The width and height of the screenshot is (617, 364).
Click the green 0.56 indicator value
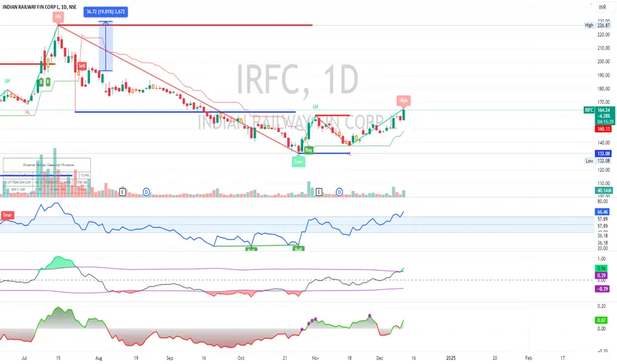pyautogui.click(x=601, y=268)
